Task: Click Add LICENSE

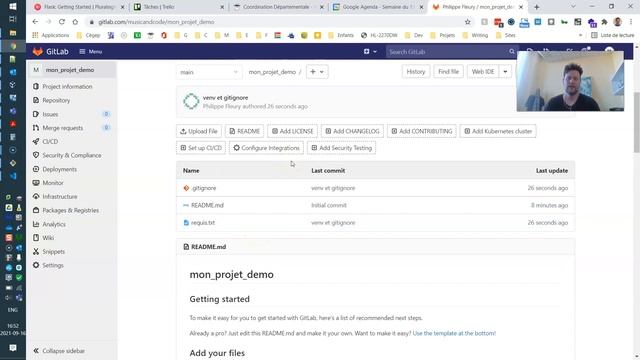Action: click(x=293, y=131)
